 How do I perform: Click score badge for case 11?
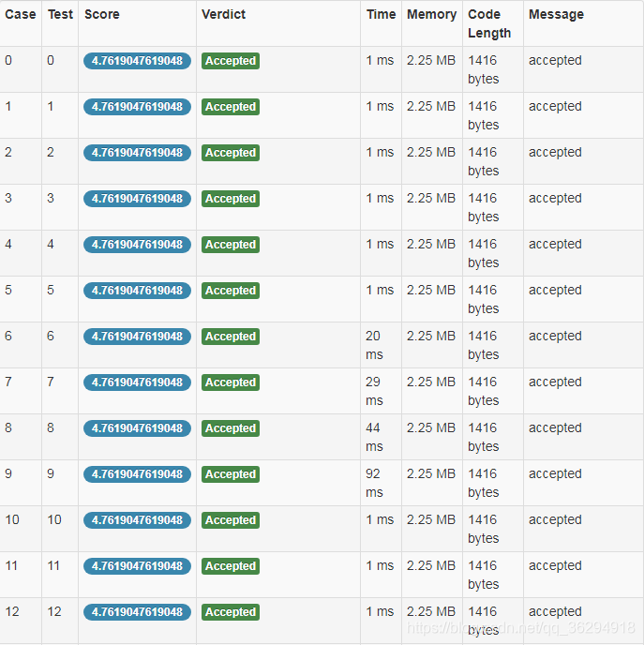pos(137,566)
